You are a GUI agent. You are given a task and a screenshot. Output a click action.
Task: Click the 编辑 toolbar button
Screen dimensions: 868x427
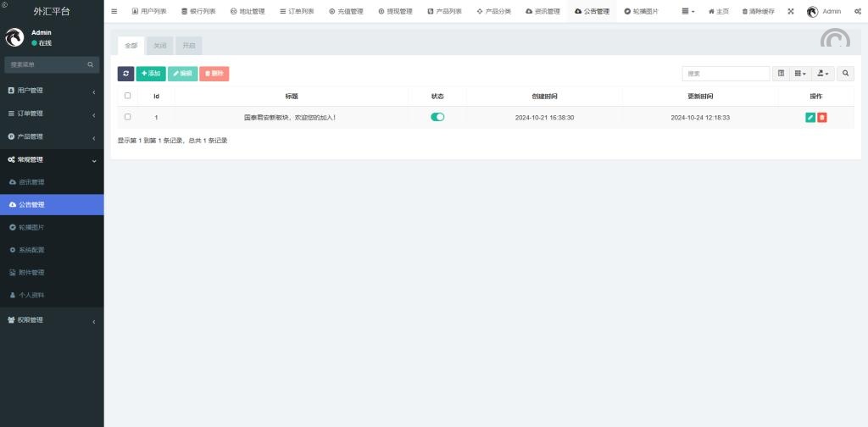point(183,74)
